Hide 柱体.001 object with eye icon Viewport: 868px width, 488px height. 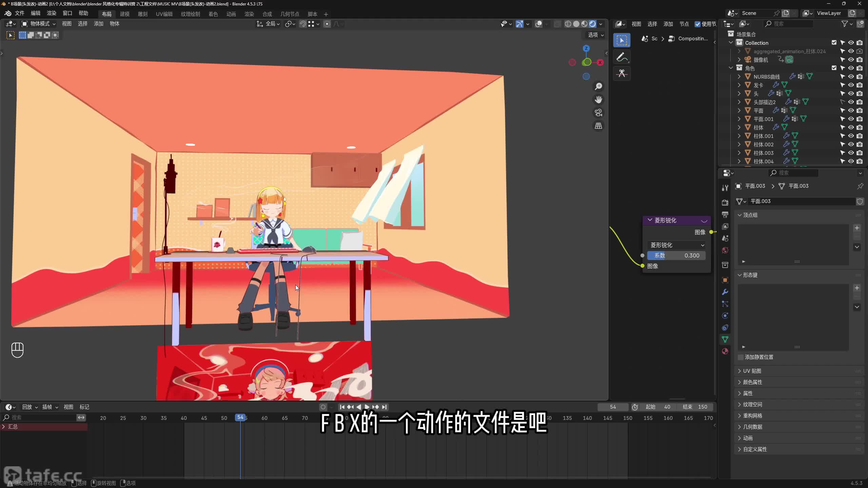coord(851,136)
